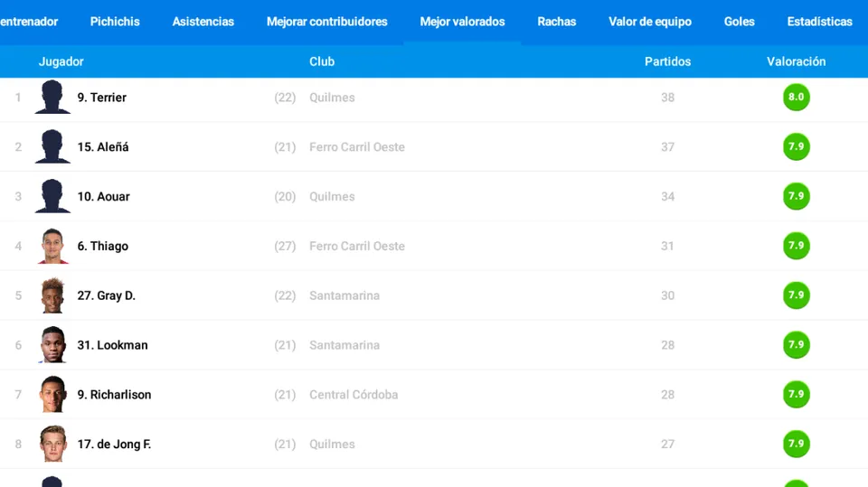The image size is (868, 487).
Task: Click the 28 matches value for Lookman
Action: coord(667,345)
